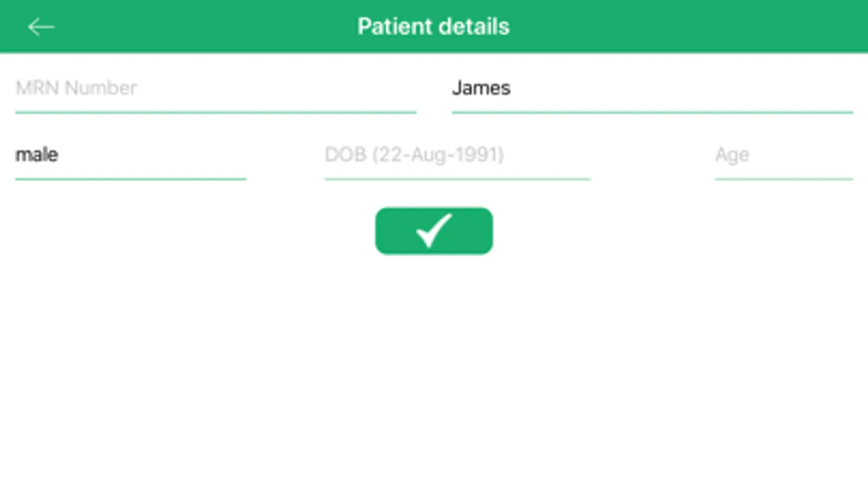
Task: Place cursor after the text James
Action: (x=512, y=88)
